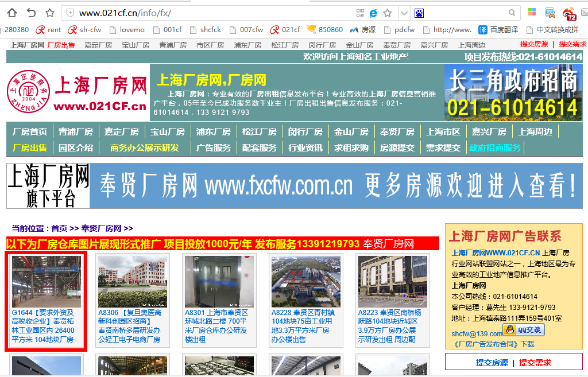Select 松江厂房 in the green nav menu

260,132
